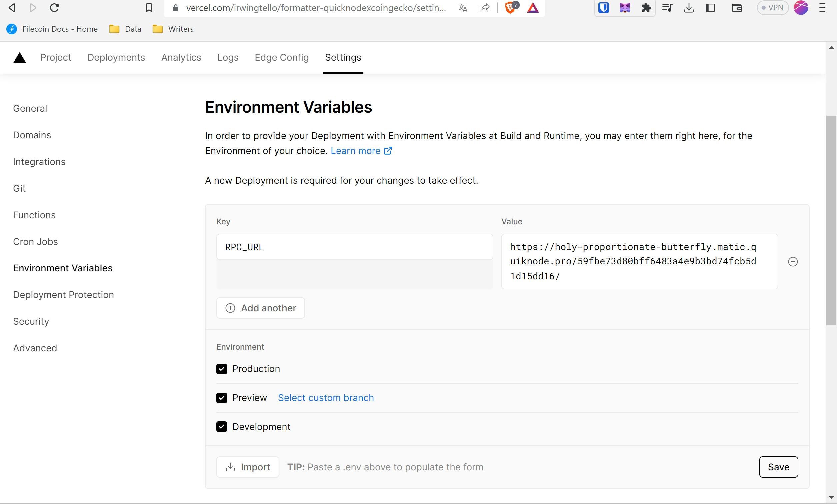The image size is (837, 504).
Task: Open the Settings navigation menu item
Action: click(x=343, y=57)
